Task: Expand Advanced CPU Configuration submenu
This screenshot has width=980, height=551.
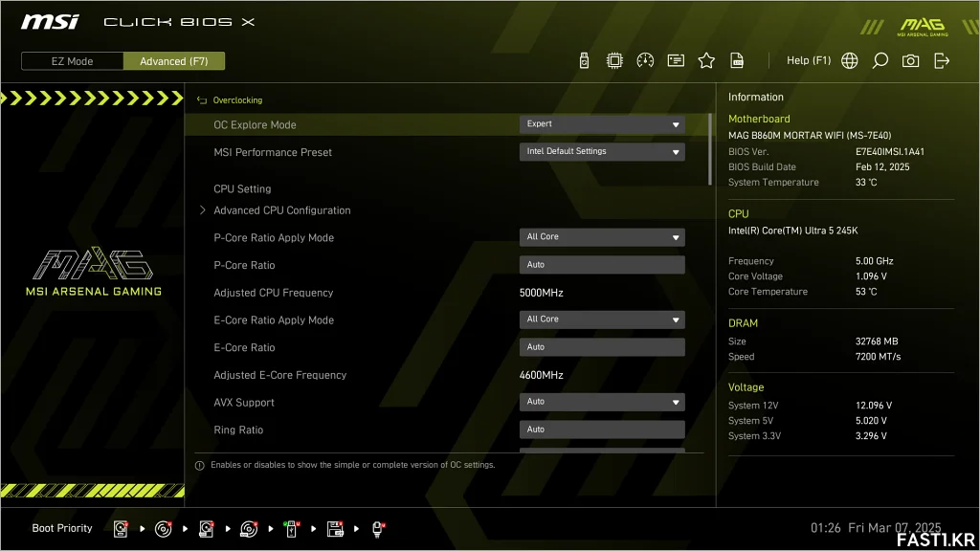Action: coord(282,210)
